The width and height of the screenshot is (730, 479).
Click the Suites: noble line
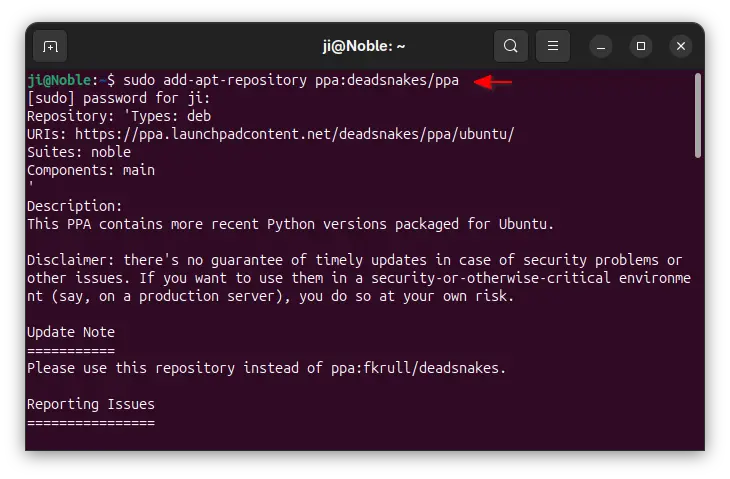[79, 152]
